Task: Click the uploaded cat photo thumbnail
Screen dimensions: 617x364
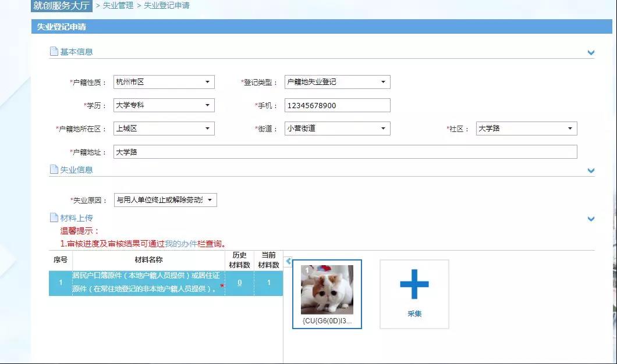Action: [x=327, y=290]
